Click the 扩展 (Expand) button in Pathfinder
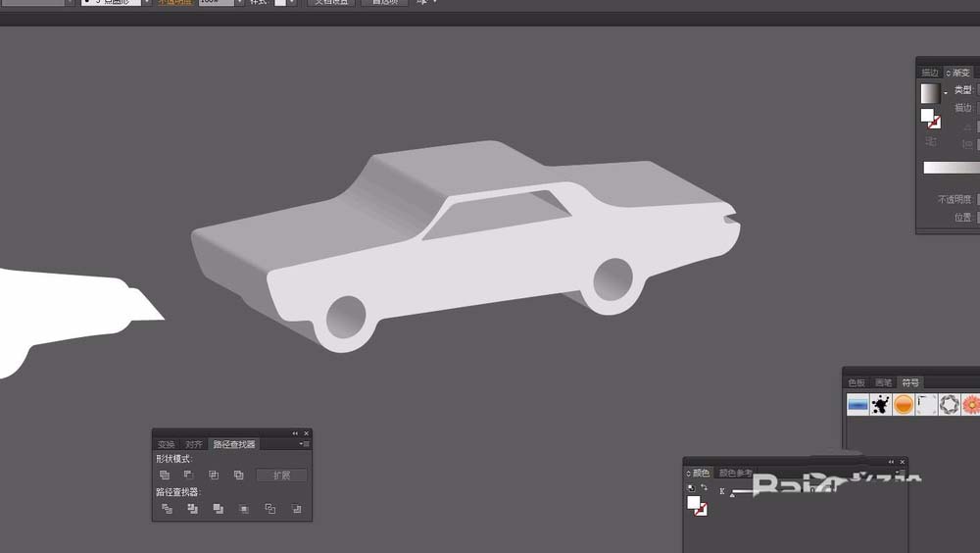Screen dimensions: 980x553 [282, 476]
